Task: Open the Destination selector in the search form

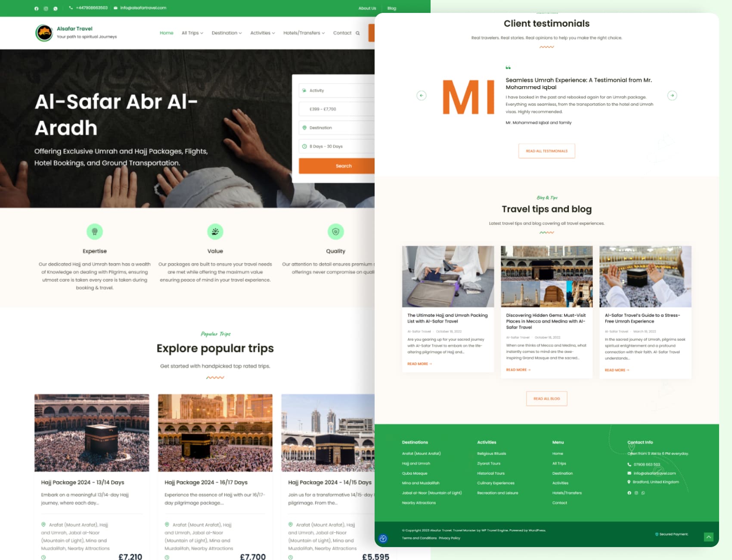Action: click(x=337, y=128)
